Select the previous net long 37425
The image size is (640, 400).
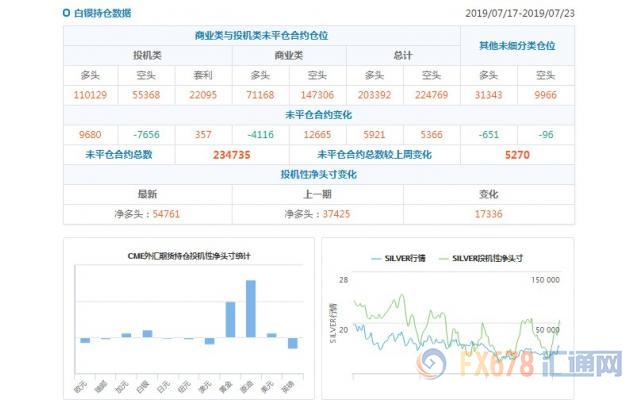tap(336, 214)
